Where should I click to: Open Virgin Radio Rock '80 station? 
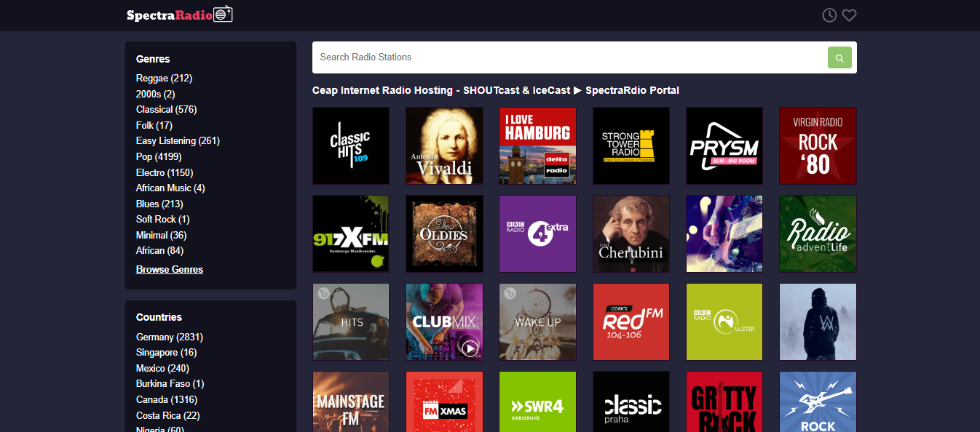(818, 145)
